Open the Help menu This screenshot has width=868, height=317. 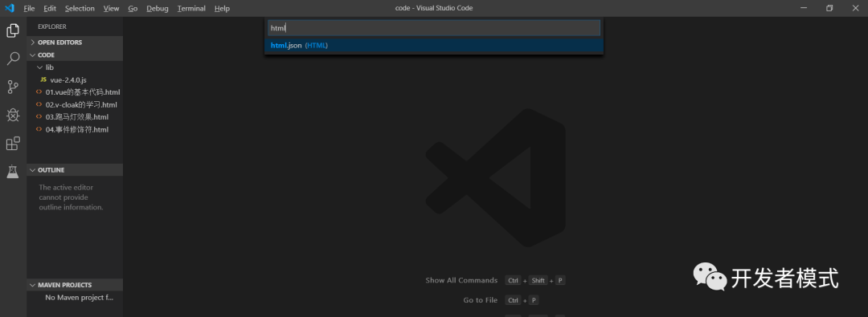(x=222, y=8)
